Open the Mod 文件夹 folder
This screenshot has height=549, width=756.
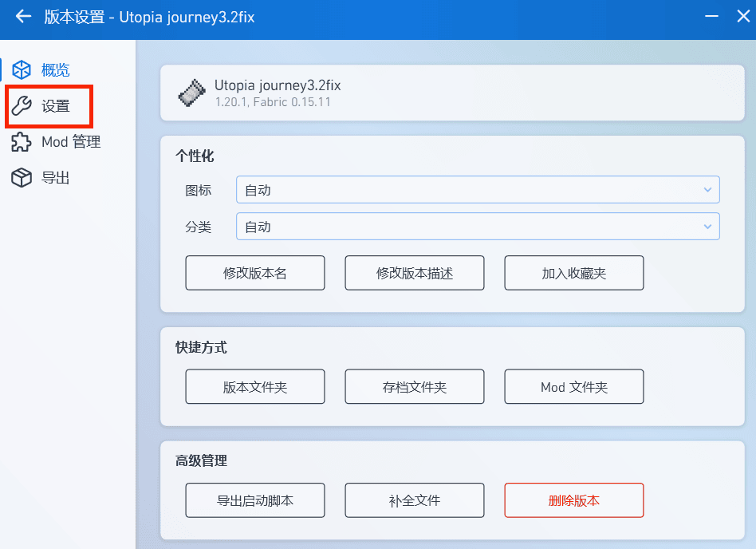[573, 386]
